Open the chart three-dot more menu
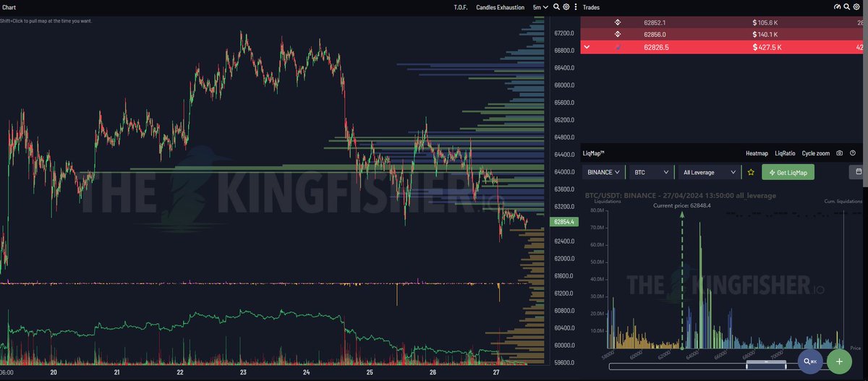Screen dimensions: 868x381 (576, 7)
